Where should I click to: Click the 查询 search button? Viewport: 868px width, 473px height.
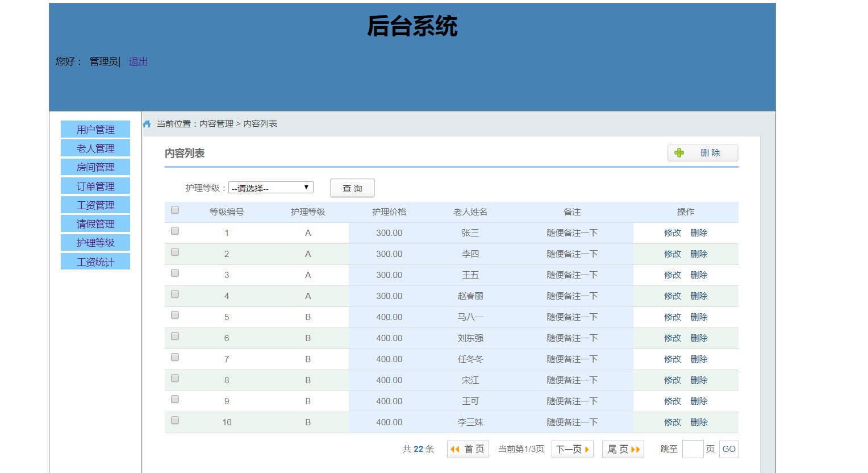(x=352, y=188)
